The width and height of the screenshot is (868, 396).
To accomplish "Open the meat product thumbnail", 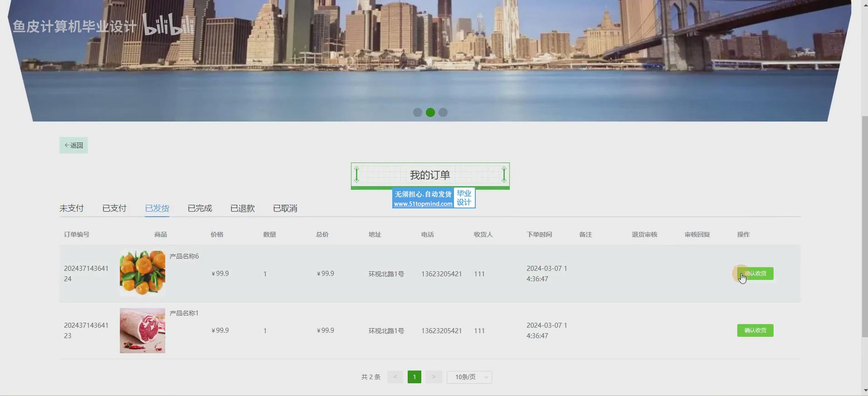I will (143, 331).
